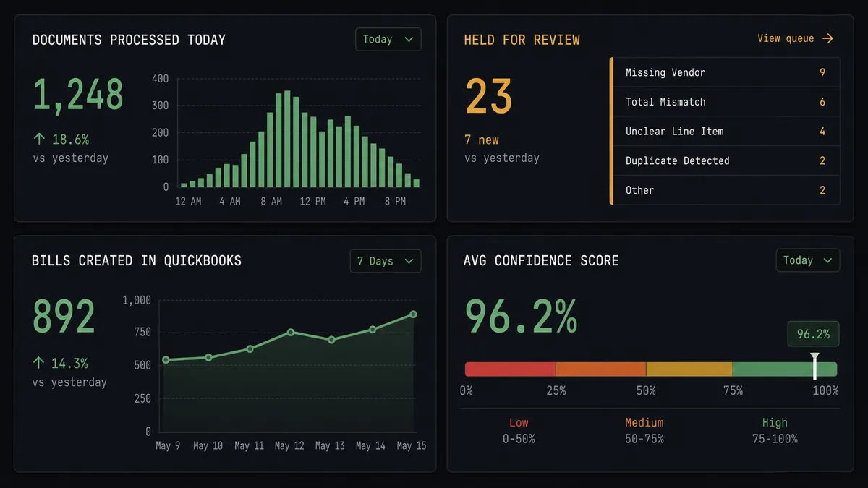
Task: Click the Low 0-50% legend label
Action: click(519, 430)
